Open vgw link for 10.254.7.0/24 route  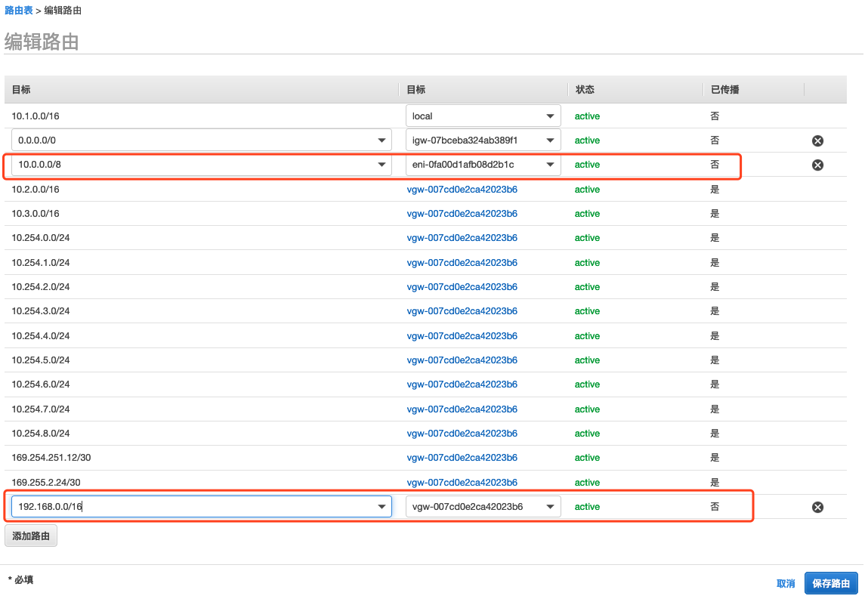click(x=462, y=409)
